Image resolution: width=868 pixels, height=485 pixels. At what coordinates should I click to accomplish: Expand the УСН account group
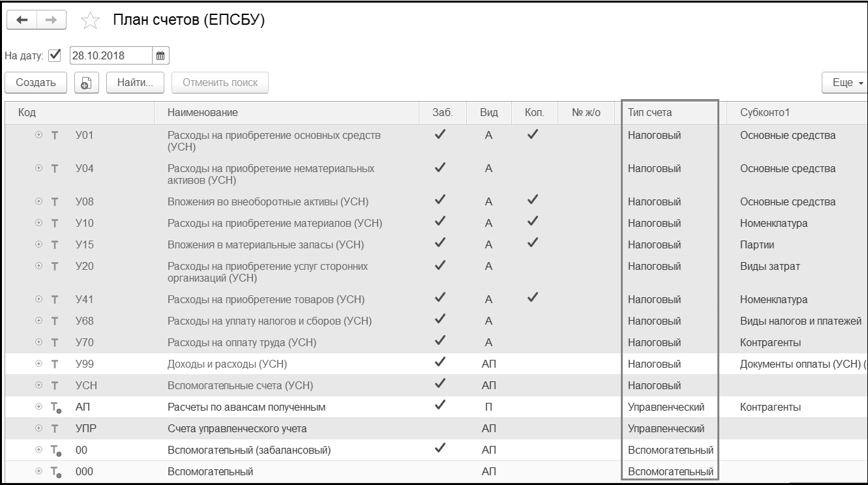pos(38,385)
